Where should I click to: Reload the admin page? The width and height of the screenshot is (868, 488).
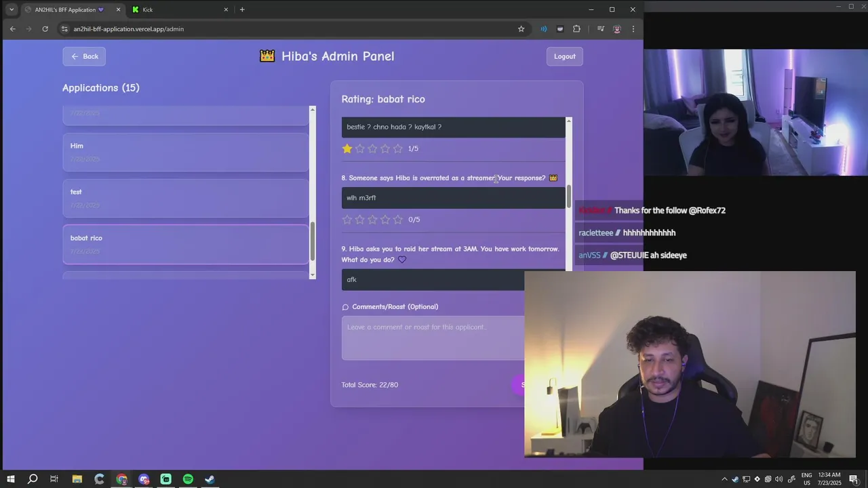click(x=45, y=28)
